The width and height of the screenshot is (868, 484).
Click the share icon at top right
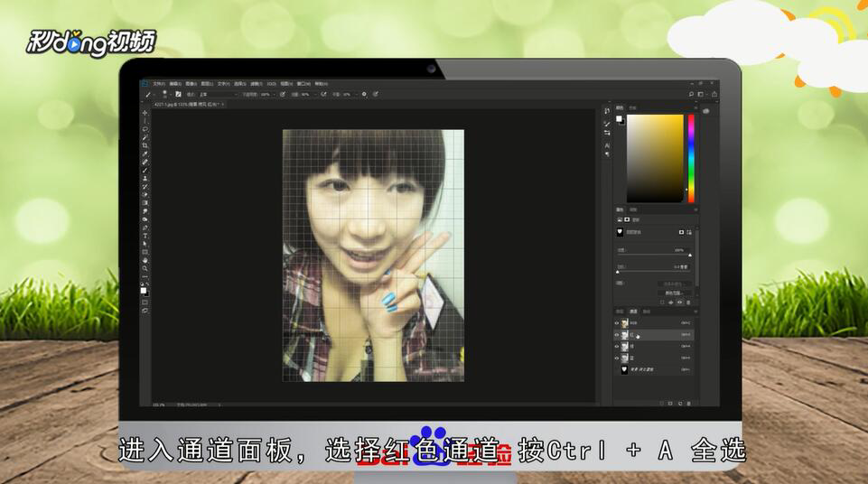tap(714, 94)
